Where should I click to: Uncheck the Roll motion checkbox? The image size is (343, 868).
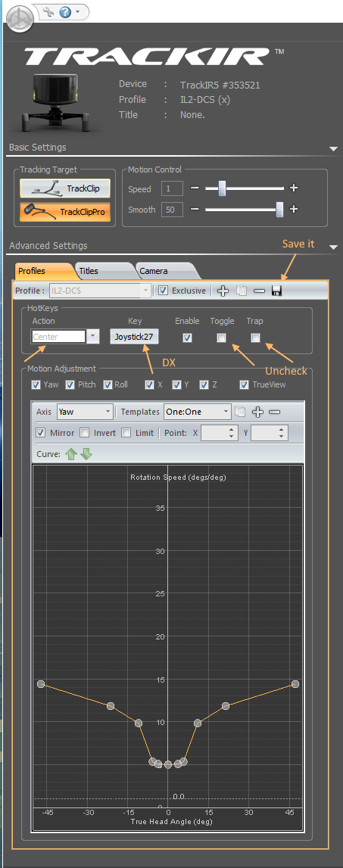[x=108, y=384]
